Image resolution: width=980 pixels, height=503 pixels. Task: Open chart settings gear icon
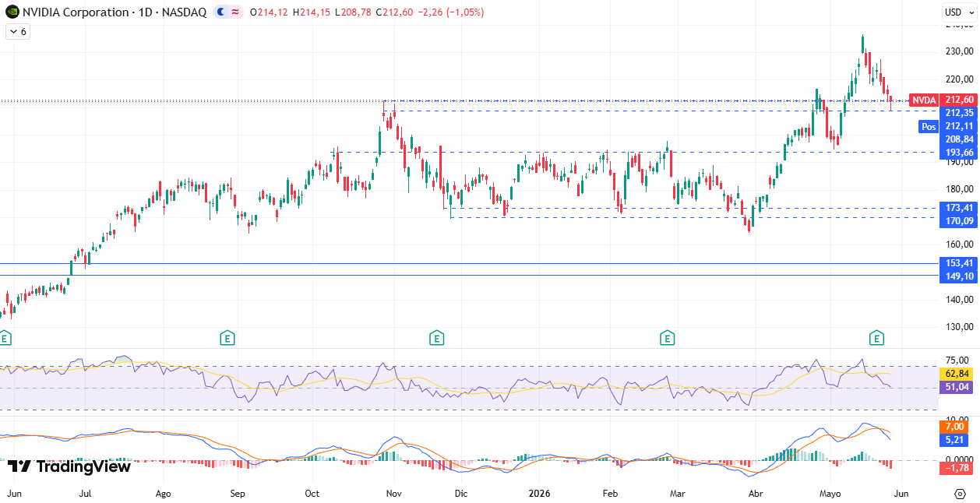(x=960, y=494)
